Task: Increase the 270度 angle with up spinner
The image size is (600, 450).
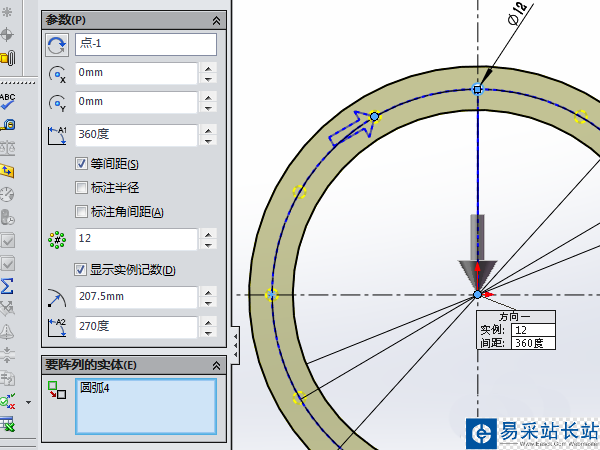Action: pyautogui.click(x=208, y=322)
